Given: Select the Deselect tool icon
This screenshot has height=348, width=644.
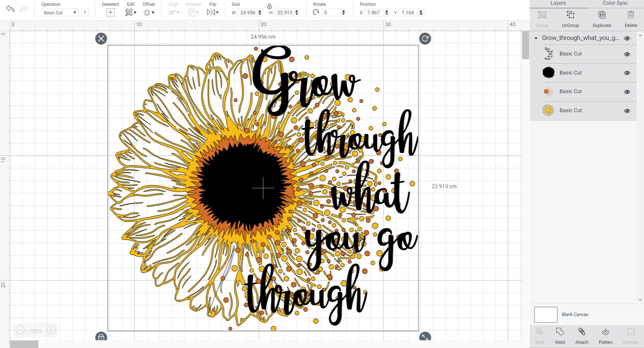Looking at the screenshot, I should point(110,12).
